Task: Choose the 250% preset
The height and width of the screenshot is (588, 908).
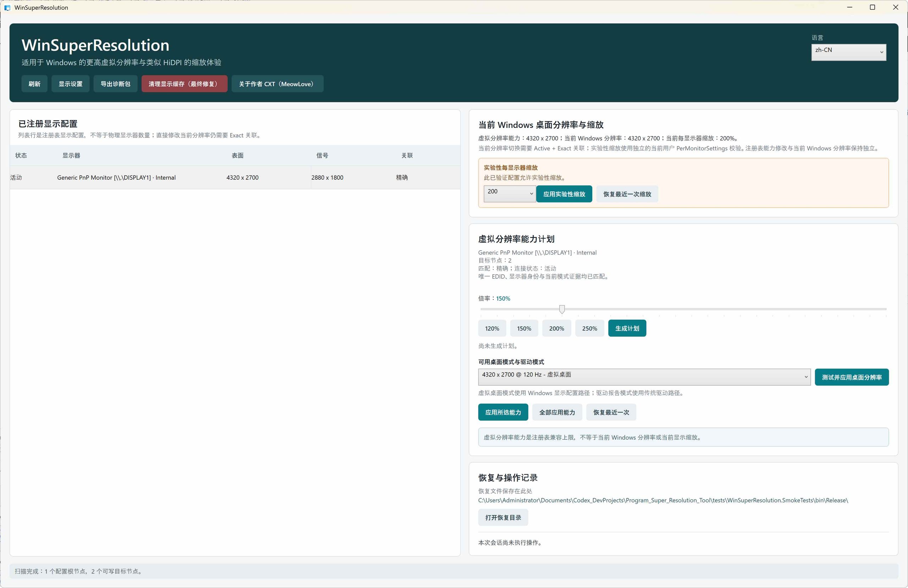Action: point(589,328)
